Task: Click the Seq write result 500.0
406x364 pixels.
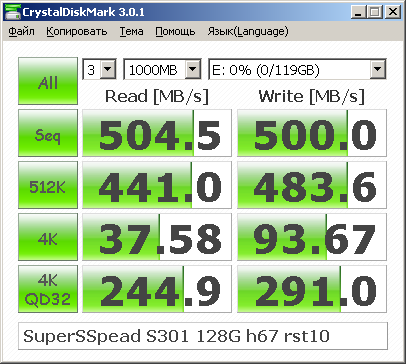Action: (x=312, y=133)
